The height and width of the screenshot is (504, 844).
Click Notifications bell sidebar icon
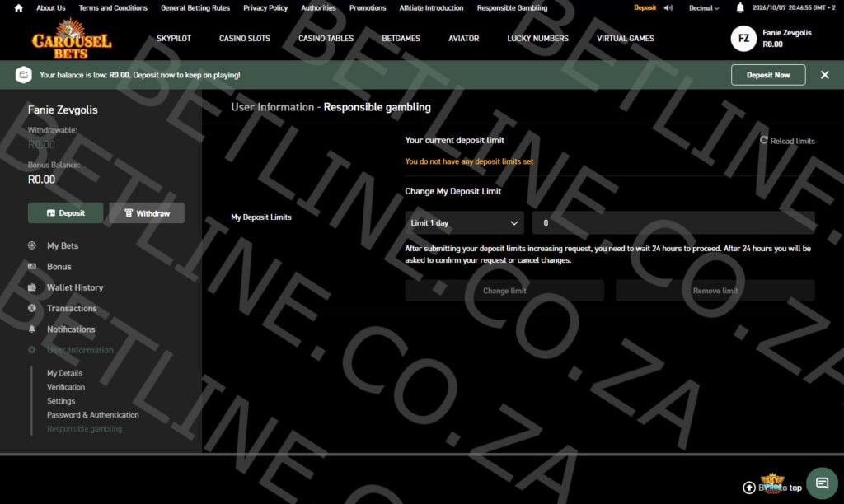coord(32,329)
